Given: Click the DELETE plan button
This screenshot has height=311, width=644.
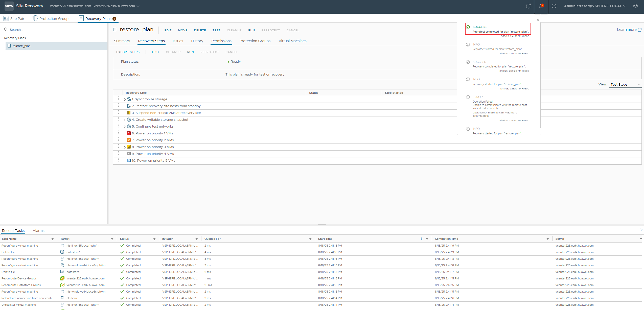Looking at the screenshot, I should [x=200, y=30].
